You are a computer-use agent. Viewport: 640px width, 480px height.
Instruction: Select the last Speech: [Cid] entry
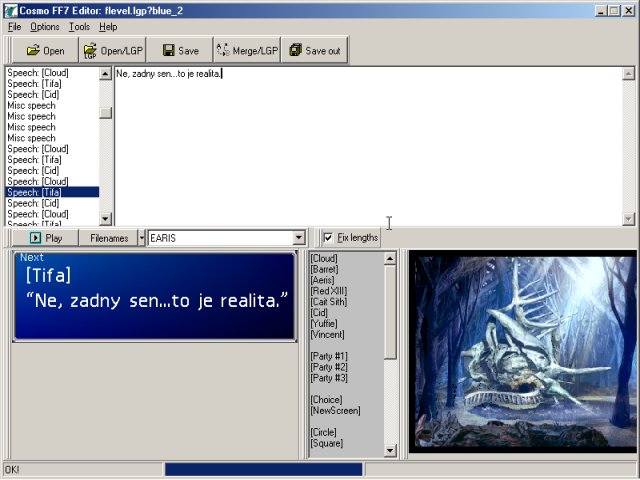pyautogui.click(x=52, y=203)
